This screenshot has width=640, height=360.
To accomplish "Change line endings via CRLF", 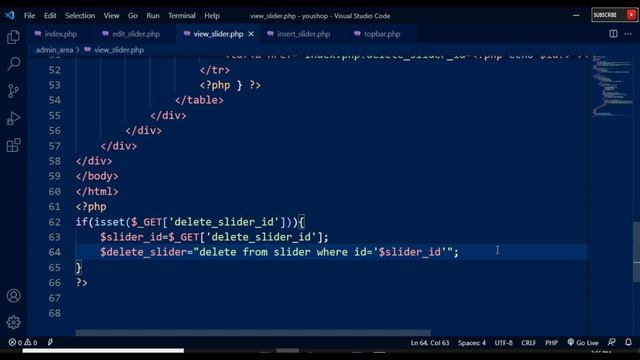I will point(529,342).
